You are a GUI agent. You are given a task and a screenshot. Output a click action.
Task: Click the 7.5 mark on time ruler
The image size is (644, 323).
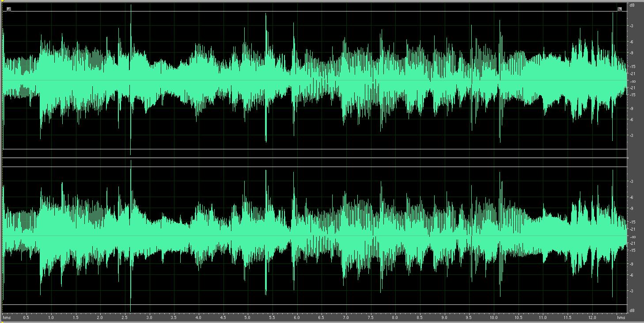pyautogui.click(x=370, y=317)
